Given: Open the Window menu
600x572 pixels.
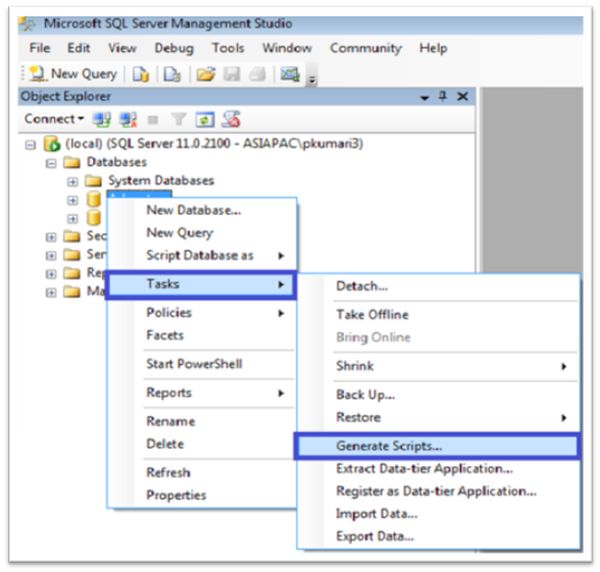Looking at the screenshot, I should click(287, 48).
